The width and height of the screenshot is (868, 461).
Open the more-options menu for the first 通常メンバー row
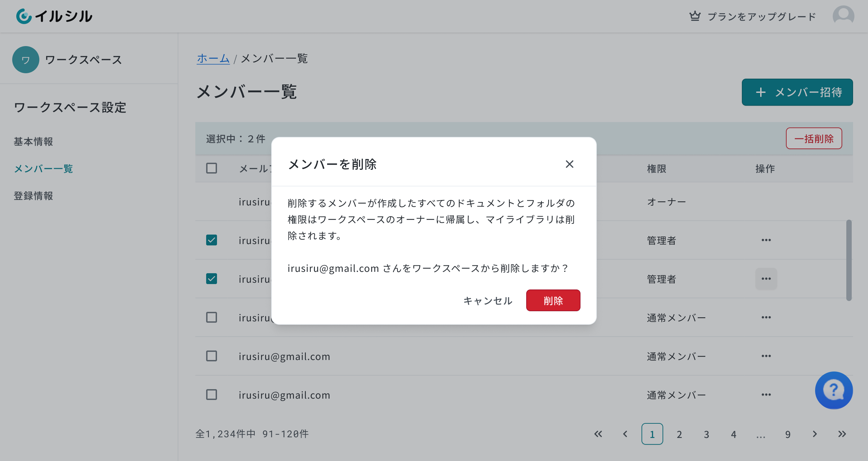[766, 317]
